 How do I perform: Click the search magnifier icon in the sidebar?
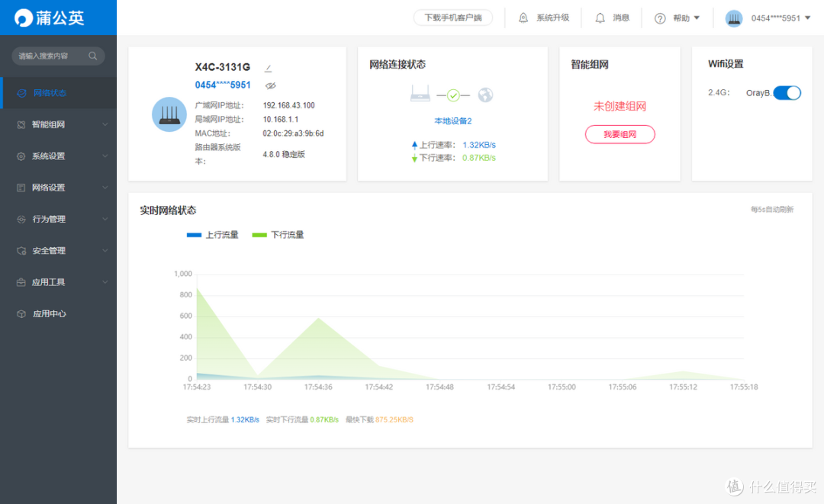coord(93,56)
